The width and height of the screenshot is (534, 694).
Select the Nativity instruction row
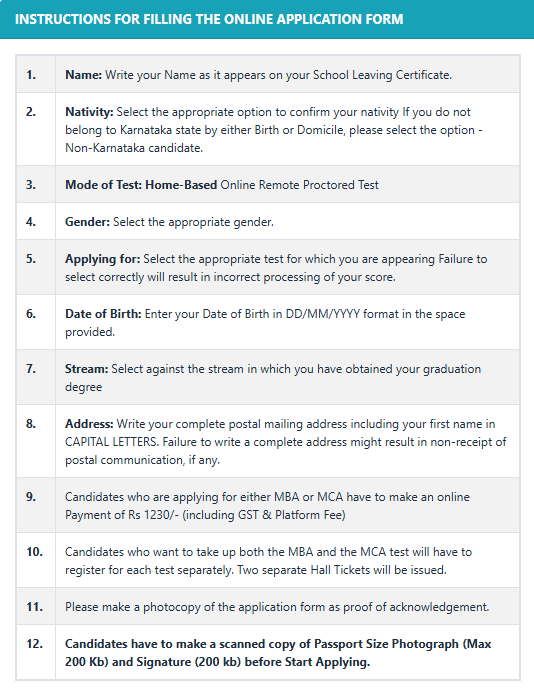268,129
